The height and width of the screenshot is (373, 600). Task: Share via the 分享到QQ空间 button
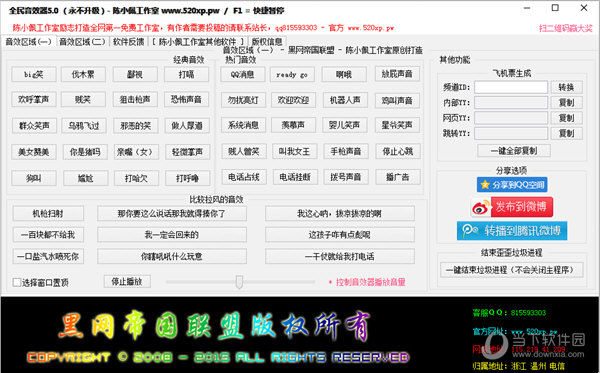point(512,185)
